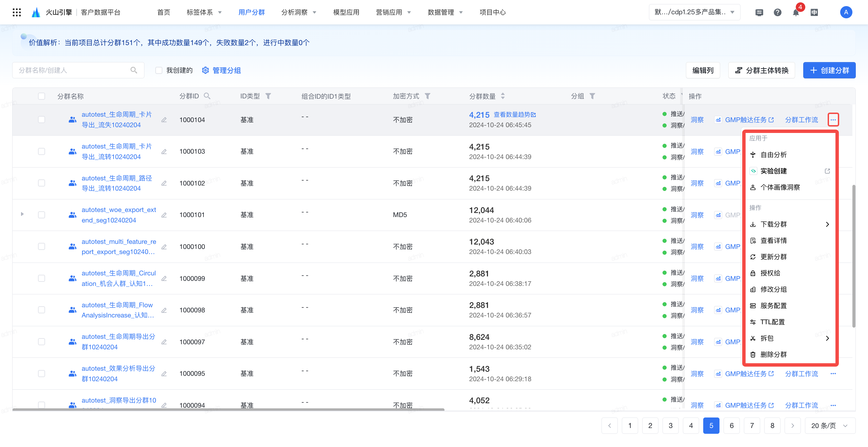The height and width of the screenshot is (447, 868).
Task: Open the 20 条/页 page size dropdown
Action: tap(830, 426)
